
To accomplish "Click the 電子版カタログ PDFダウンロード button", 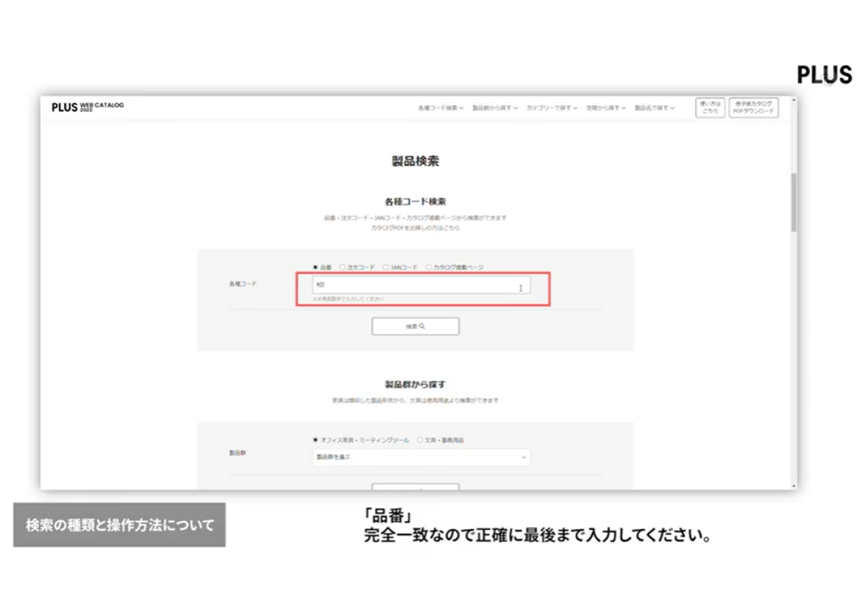I will (x=754, y=108).
